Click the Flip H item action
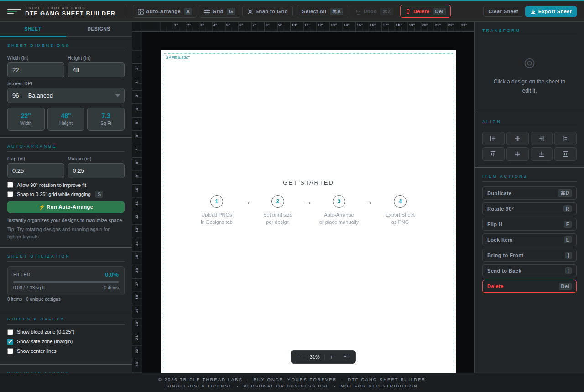This screenshot has width=584, height=392. (529, 224)
